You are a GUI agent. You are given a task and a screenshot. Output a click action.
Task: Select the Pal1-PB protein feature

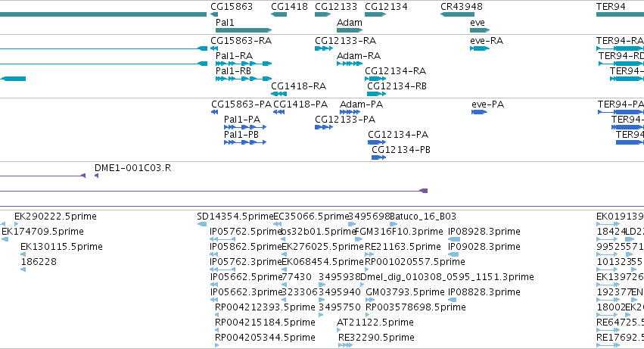(245, 142)
